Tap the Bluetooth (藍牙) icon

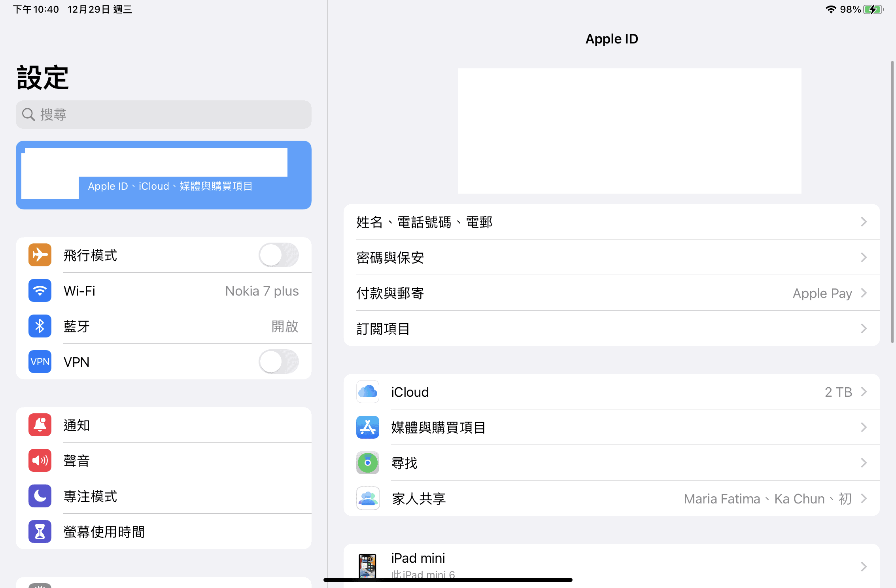tap(40, 326)
